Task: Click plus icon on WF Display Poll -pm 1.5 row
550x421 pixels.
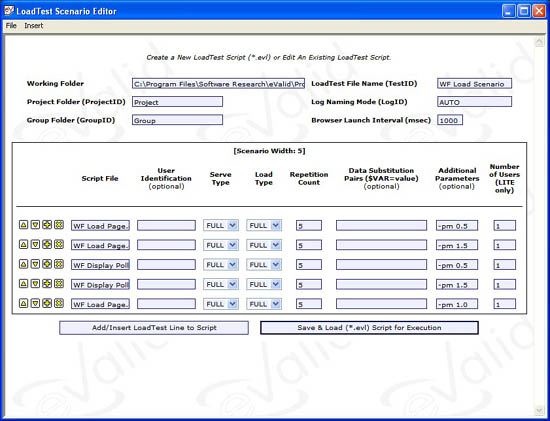Action: [47, 284]
